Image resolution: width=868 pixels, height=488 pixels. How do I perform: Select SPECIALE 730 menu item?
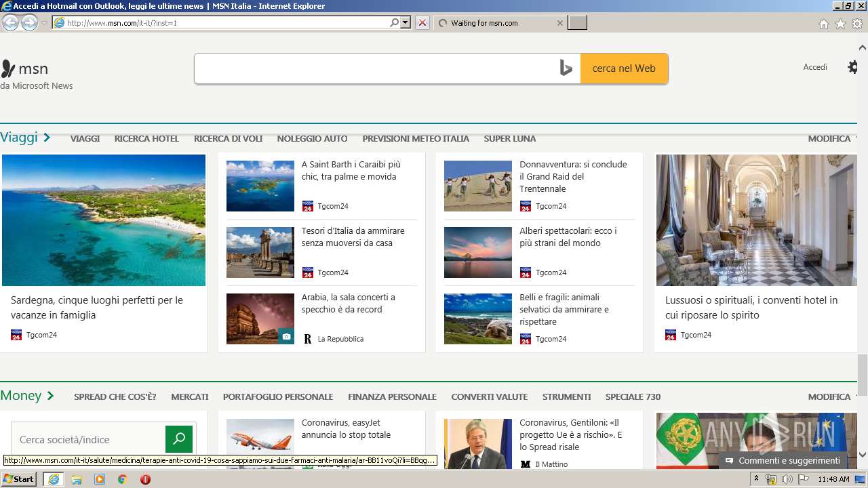tap(633, 397)
